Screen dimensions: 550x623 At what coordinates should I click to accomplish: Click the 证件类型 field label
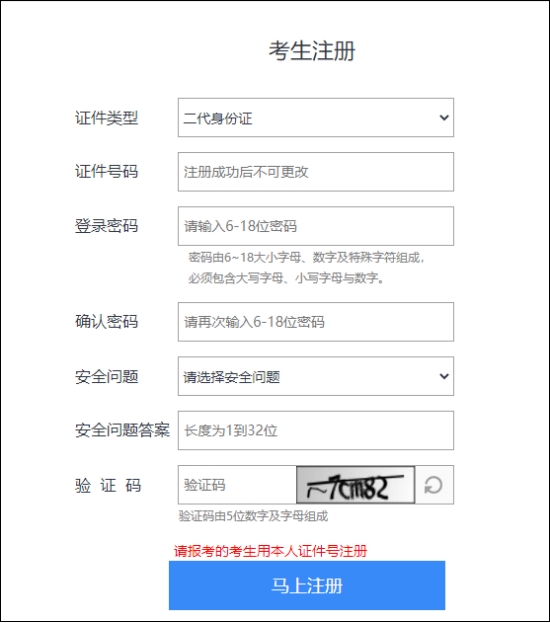107,118
